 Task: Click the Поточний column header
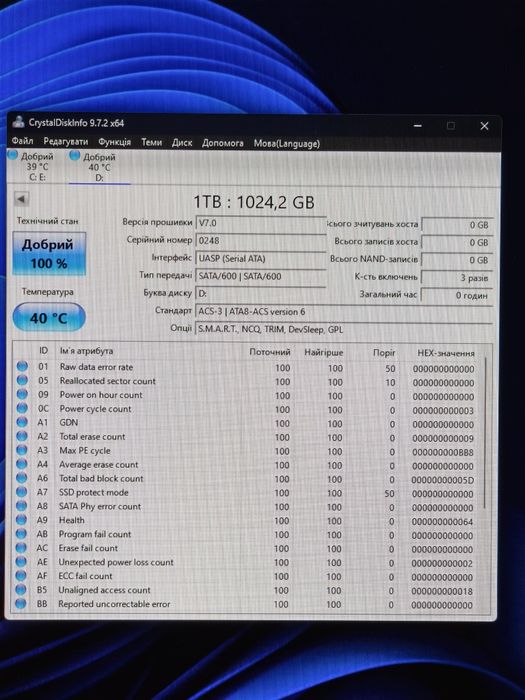270,352
